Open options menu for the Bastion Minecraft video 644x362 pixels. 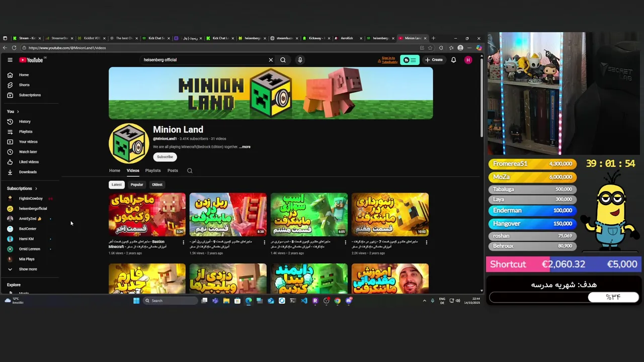(183, 242)
